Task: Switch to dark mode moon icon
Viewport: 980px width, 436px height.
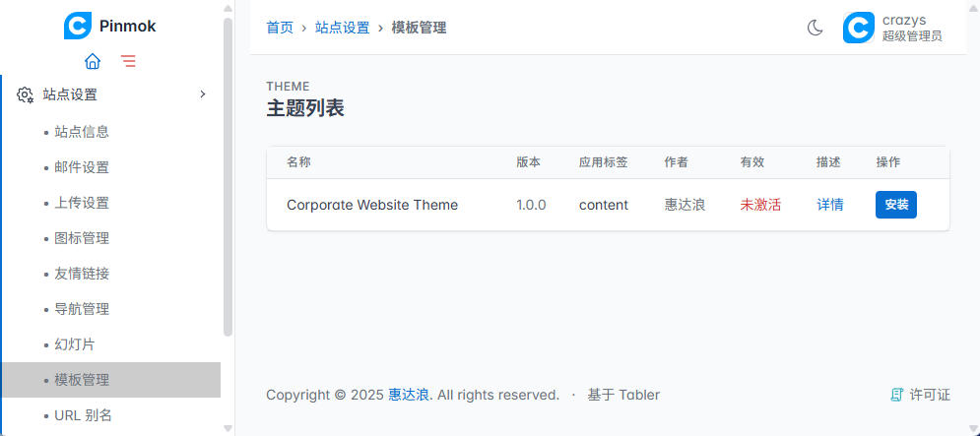Action: (x=815, y=28)
